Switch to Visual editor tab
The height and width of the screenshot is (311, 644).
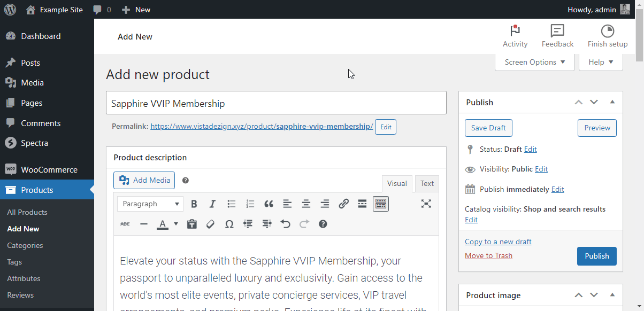click(x=397, y=184)
